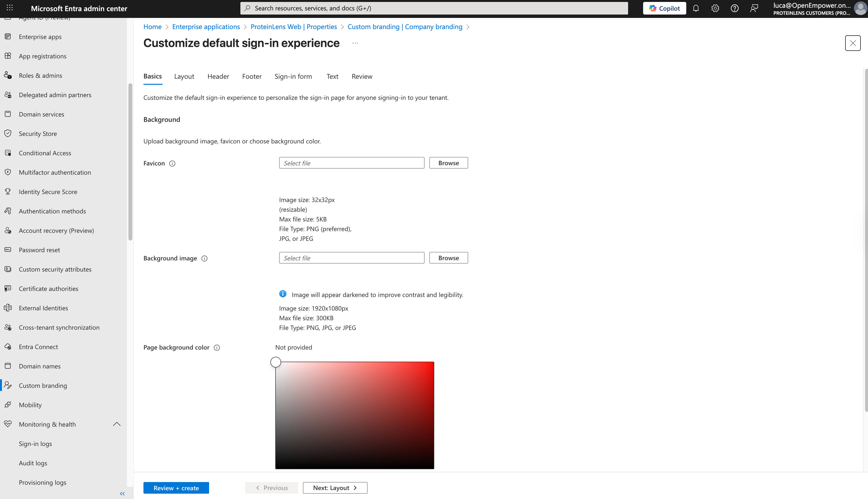Open the help menu
This screenshot has width=868, height=499.
pyautogui.click(x=735, y=8)
